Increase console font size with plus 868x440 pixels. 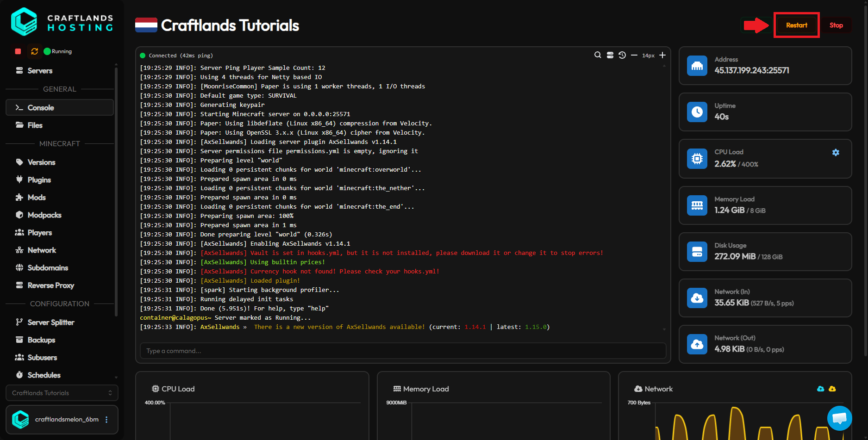tap(662, 55)
